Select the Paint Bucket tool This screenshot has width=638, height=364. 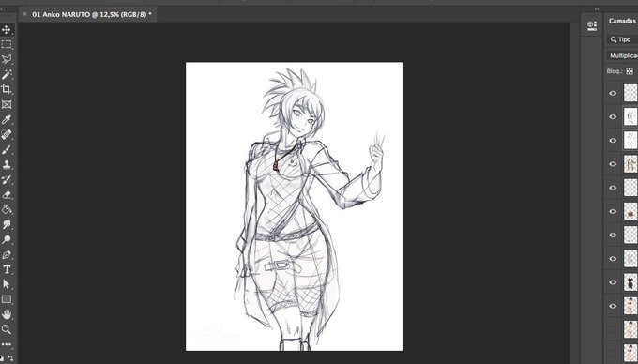click(x=7, y=210)
